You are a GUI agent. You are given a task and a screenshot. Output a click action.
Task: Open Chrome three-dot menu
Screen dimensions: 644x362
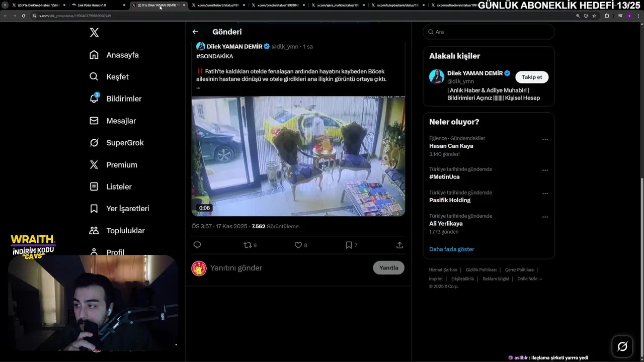(x=639, y=16)
